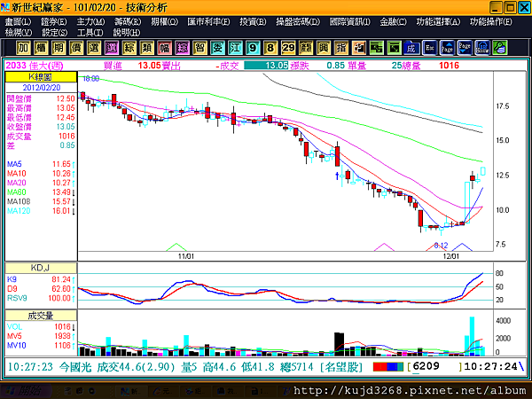Click the [名望股] status bar label

click(341, 367)
